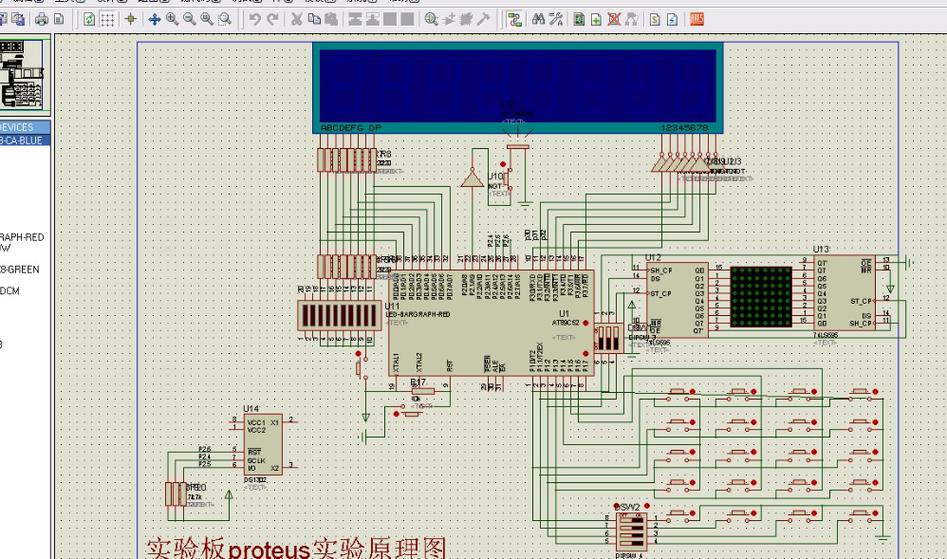The width and height of the screenshot is (947, 559).
Task: Exit to the parent sheet
Action: pyautogui.click(x=632, y=19)
